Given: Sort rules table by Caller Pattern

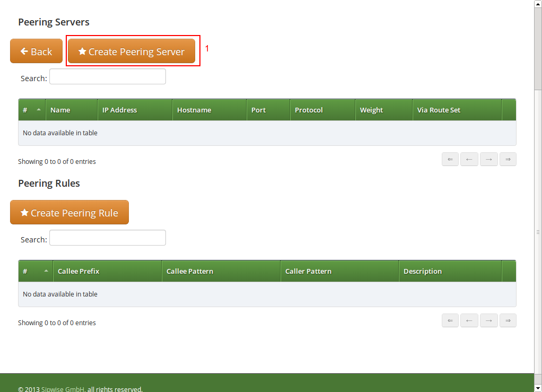Looking at the screenshot, I should click(x=339, y=271).
